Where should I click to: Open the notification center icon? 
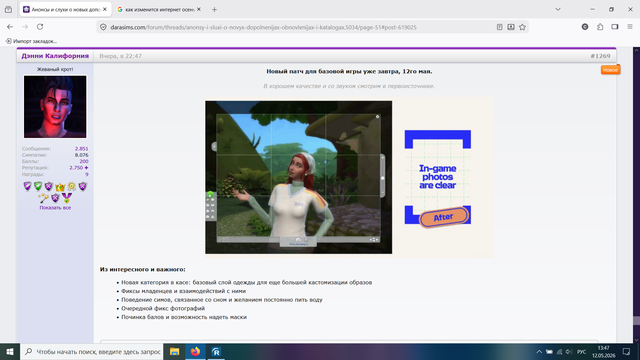tap(627, 351)
